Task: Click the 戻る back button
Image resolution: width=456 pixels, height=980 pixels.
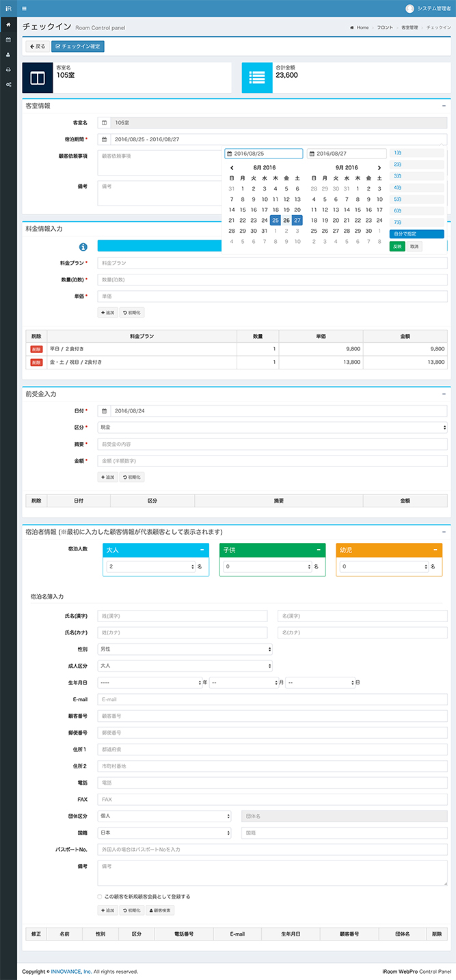Action: [x=38, y=46]
